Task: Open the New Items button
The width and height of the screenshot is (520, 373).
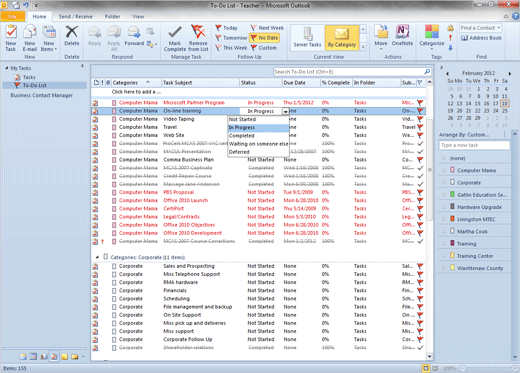Action: point(49,38)
